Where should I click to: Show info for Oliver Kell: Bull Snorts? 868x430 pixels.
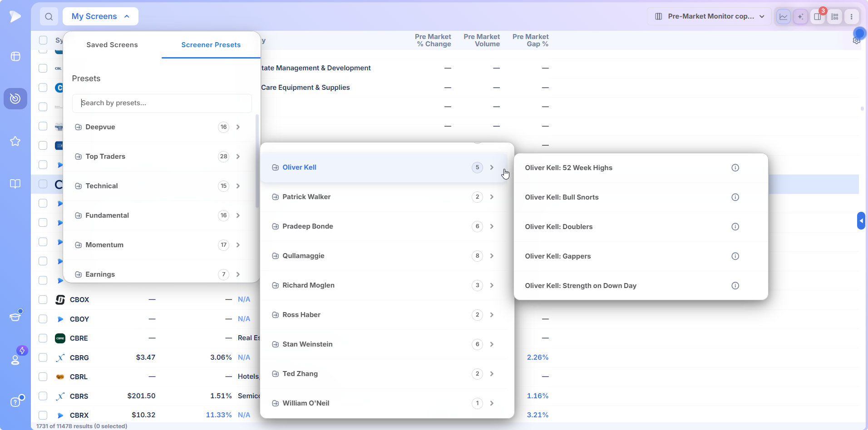pyautogui.click(x=735, y=197)
